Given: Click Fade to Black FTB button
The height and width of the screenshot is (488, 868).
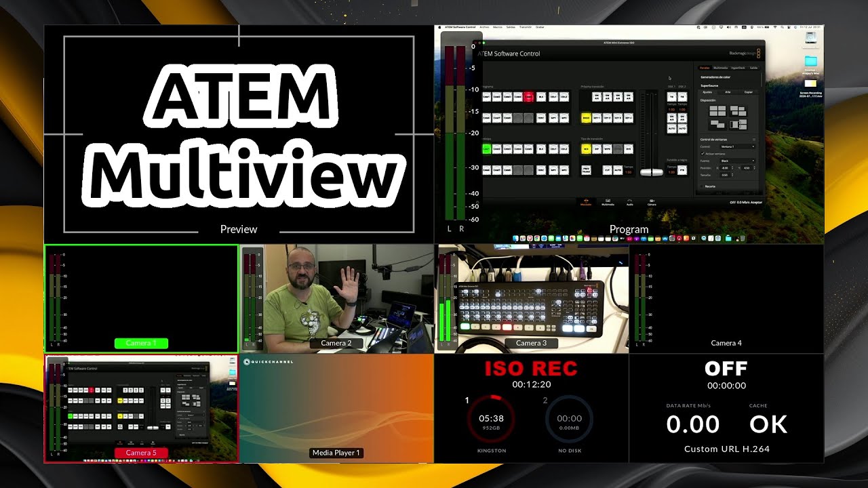Looking at the screenshot, I should click(682, 170).
